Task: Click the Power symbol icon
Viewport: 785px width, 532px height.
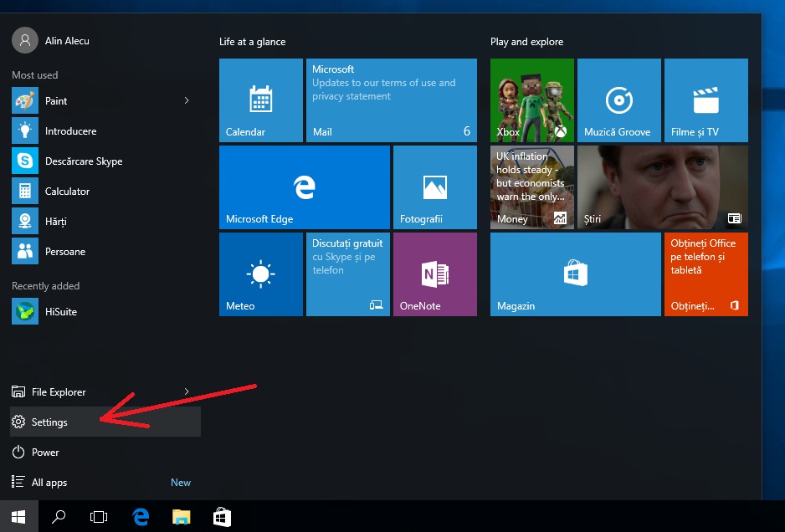Action: (18, 452)
